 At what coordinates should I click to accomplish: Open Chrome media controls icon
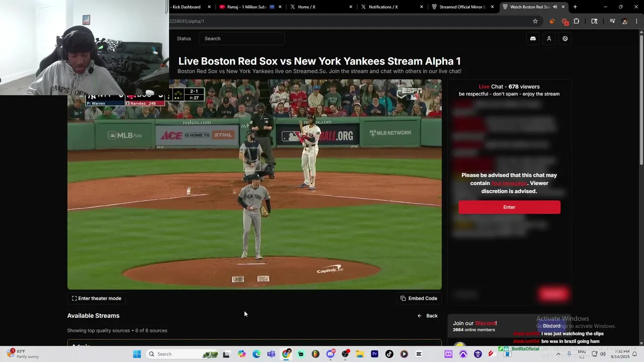(x=612, y=21)
